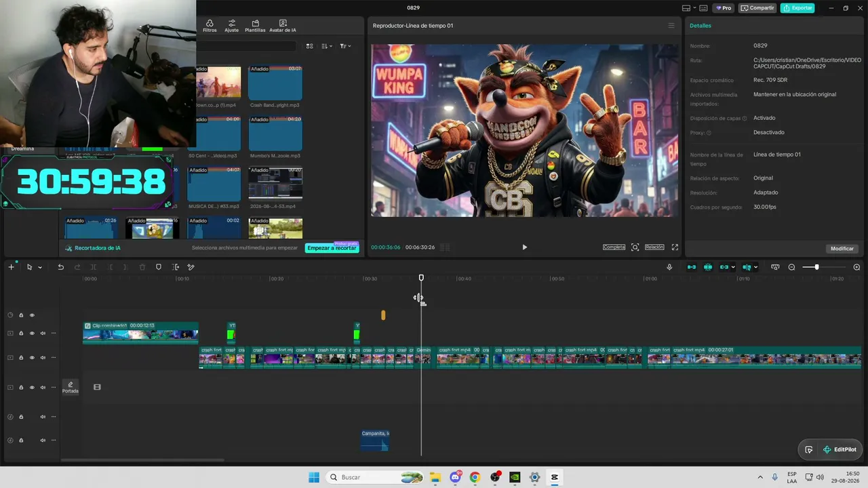The height and width of the screenshot is (488, 868).
Task: Select the Campanita audio clip
Action: [x=374, y=441]
